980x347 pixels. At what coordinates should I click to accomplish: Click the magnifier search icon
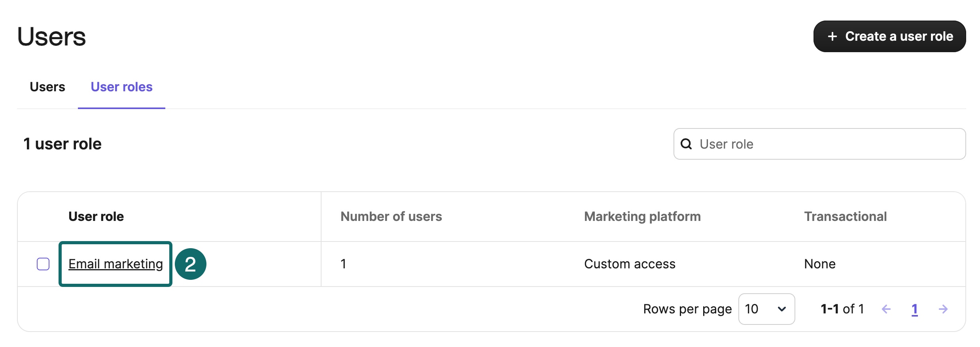pyautogui.click(x=686, y=144)
